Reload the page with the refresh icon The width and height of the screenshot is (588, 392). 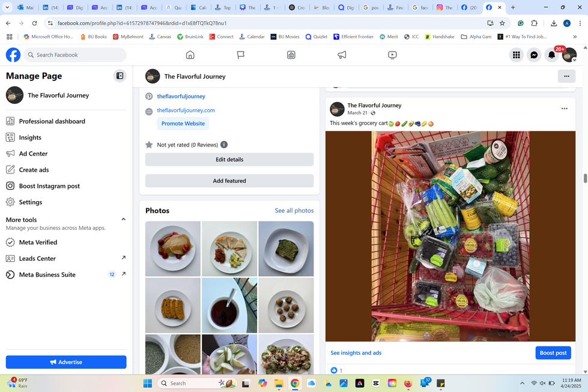click(x=34, y=23)
